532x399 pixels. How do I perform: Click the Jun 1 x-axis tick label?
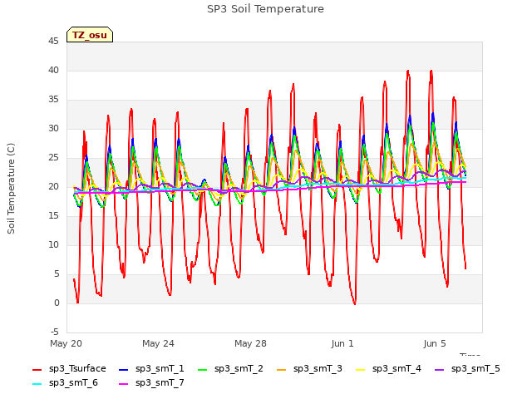coord(342,343)
